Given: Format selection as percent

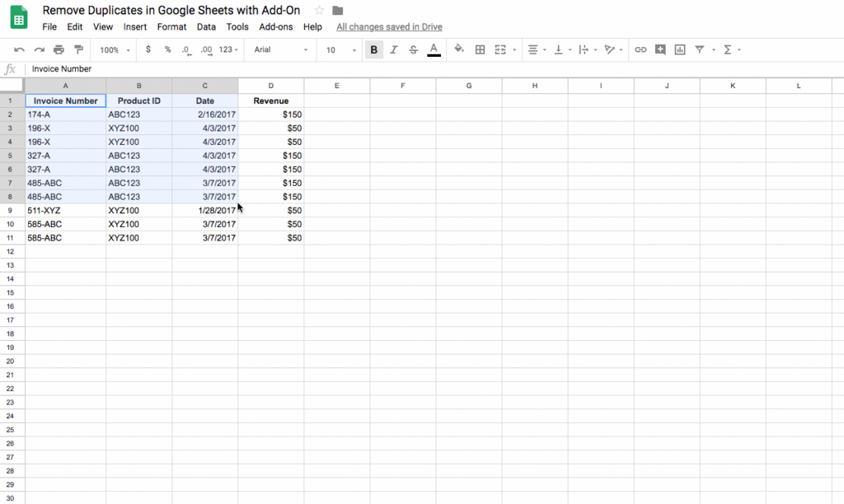Looking at the screenshot, I should click(x=166, y=49).
